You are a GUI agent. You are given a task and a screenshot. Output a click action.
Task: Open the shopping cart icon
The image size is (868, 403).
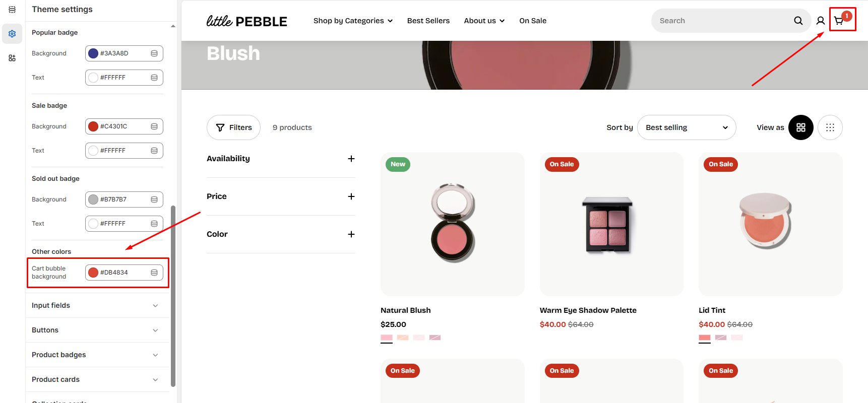pyautogui.click(x=839, y=21)
